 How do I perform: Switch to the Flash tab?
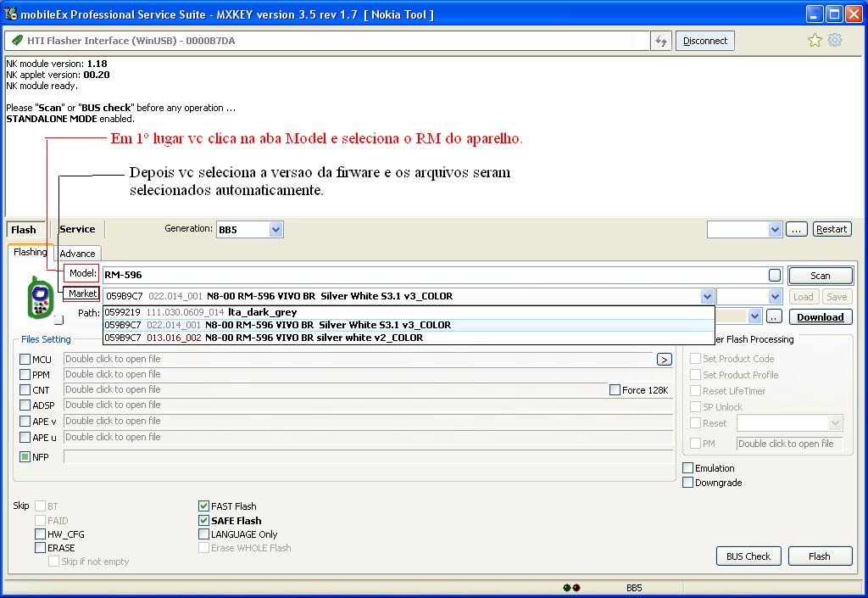24,230
